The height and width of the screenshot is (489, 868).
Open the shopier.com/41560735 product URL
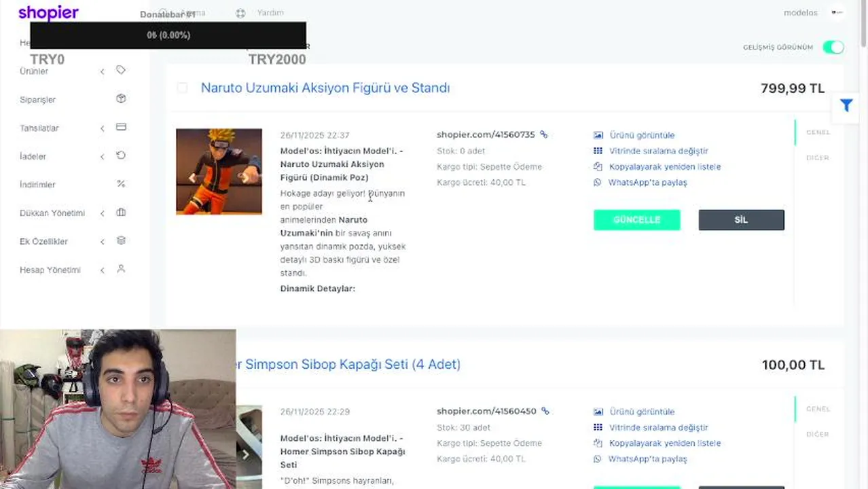click(x=486, y=134)
